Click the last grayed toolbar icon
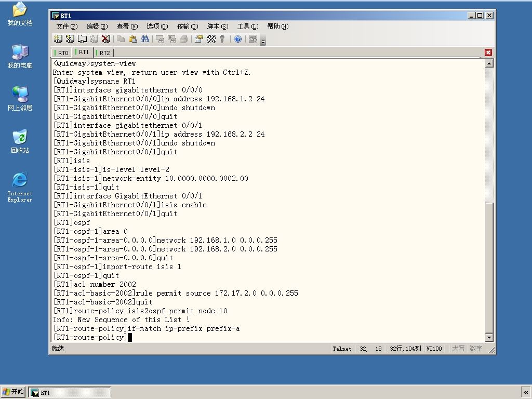Image resolution: width=532 pixels, height=399 pixels. [253, 39]
